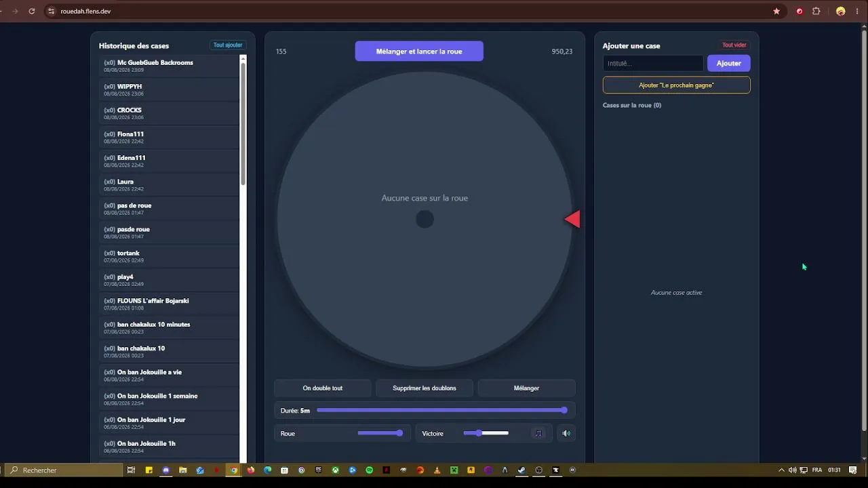Viewport: 868px width, 488px height.
Task: Select history entry 'On ban Jokouille 1 semaine'
Action: pyautogui.click(x=169, y=399)
